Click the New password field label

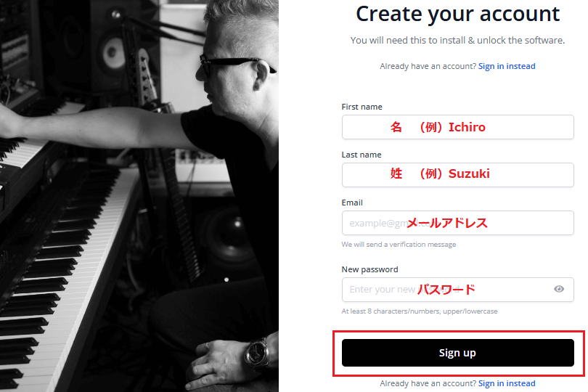coord(369,269)
